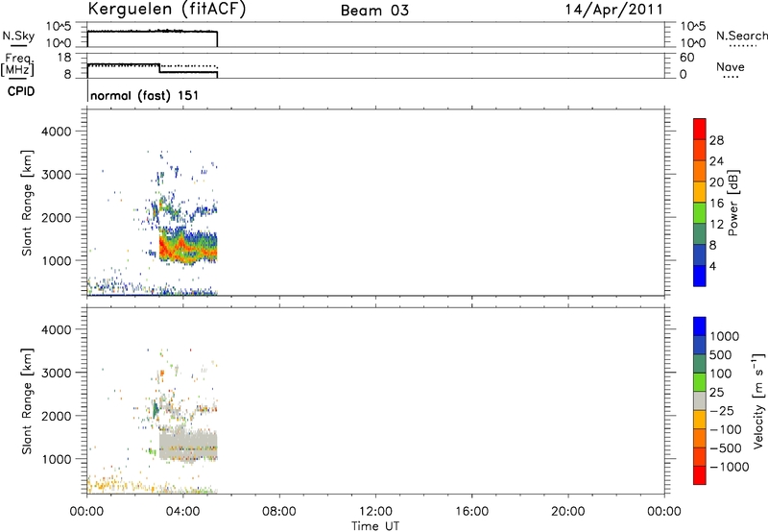
Task: Click the 60 tick on the Nave axis
Action: click(x=687, y=58)
